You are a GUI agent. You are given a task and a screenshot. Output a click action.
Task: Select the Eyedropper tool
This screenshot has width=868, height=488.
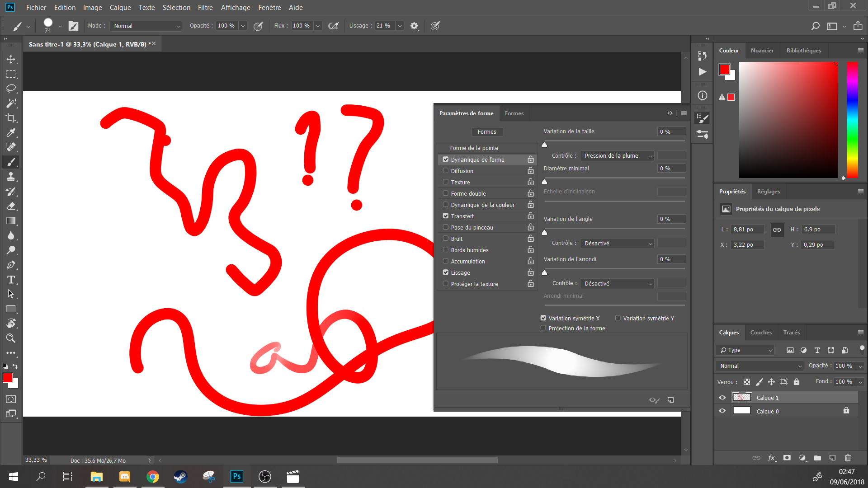tap(11, 133)
